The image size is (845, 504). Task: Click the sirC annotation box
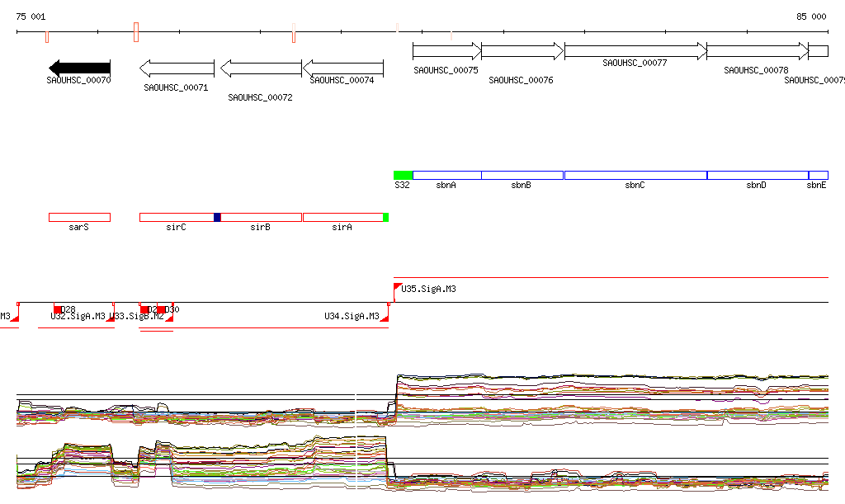(176, 217)
